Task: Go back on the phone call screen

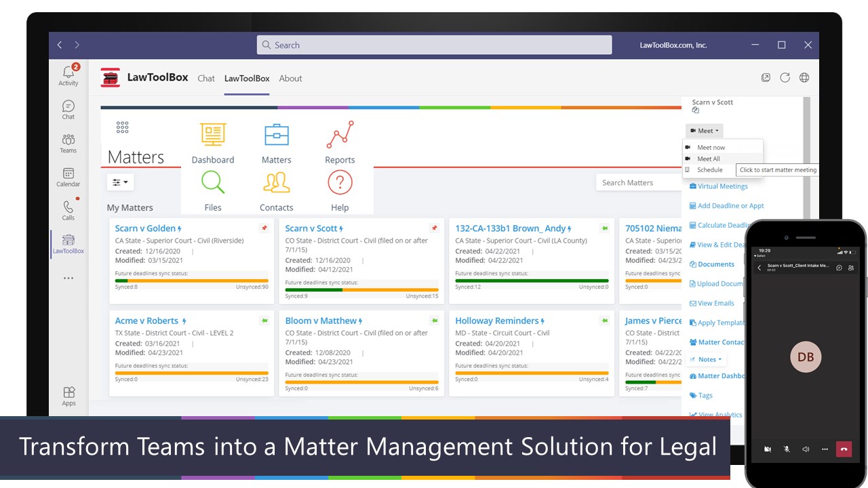Action: [759, 268]
